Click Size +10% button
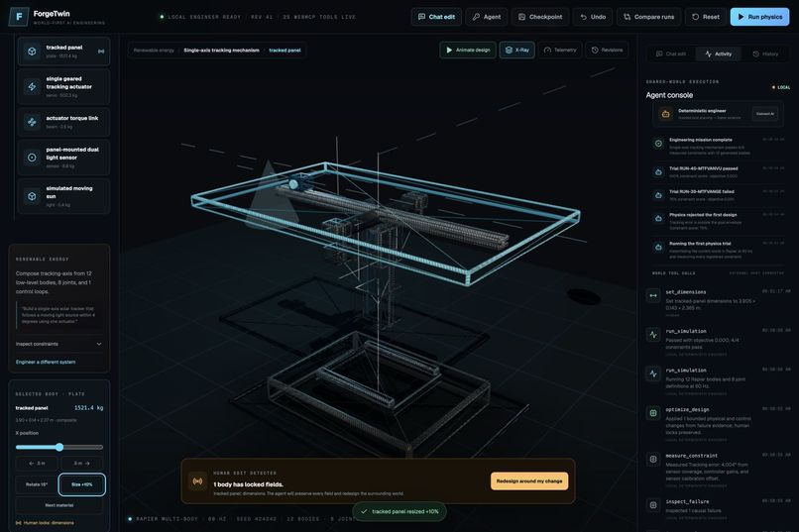799x532 pixels. (82, 484)
